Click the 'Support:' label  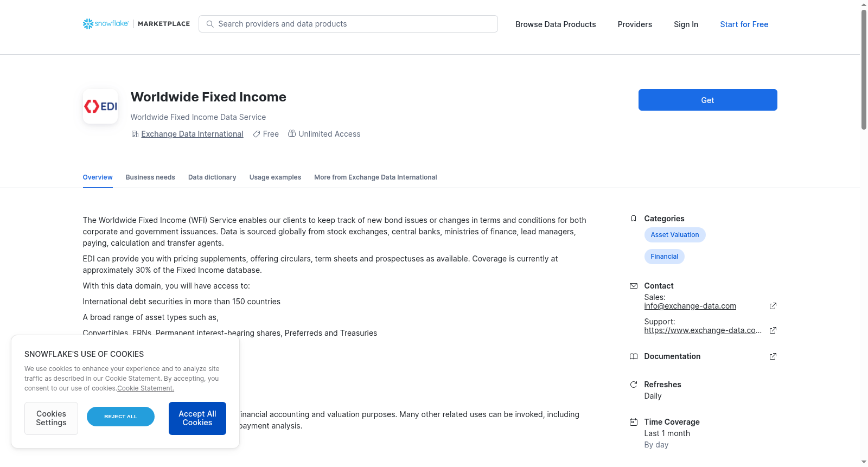[x=660, y=322]
